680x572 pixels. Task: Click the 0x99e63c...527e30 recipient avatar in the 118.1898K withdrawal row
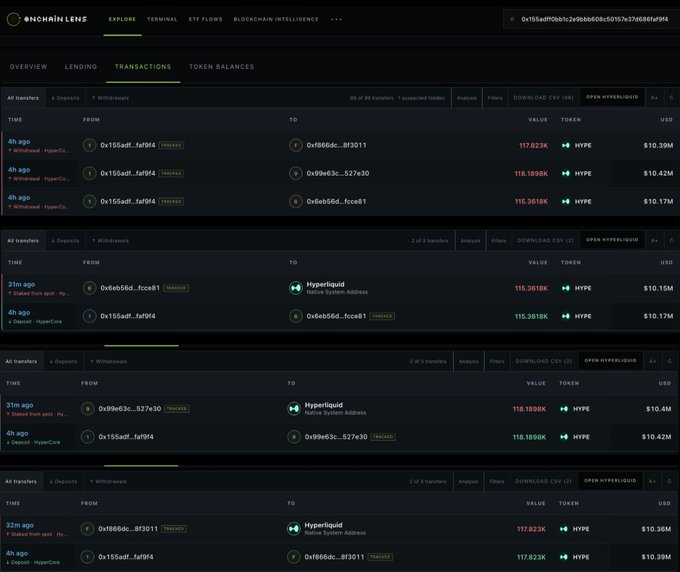[295, 173]
